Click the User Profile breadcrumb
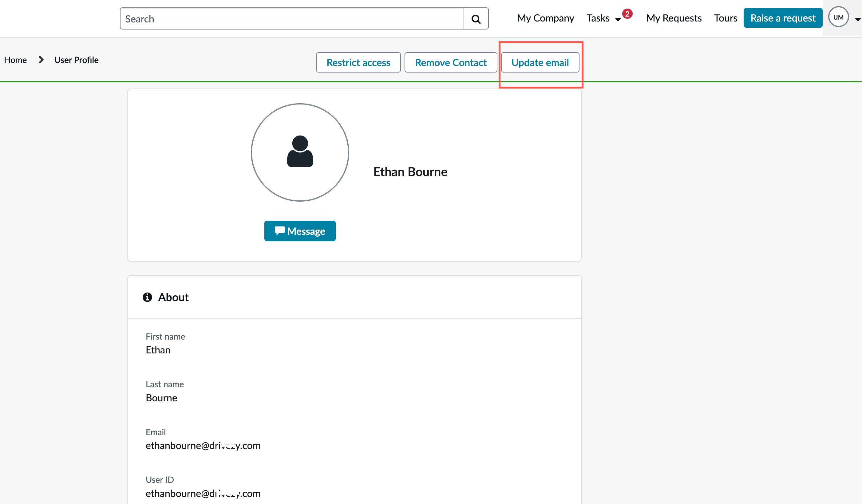 point(76,60)
